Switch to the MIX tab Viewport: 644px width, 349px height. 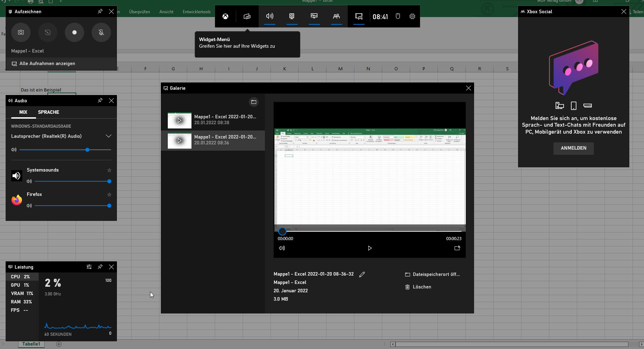click(23, 112)
